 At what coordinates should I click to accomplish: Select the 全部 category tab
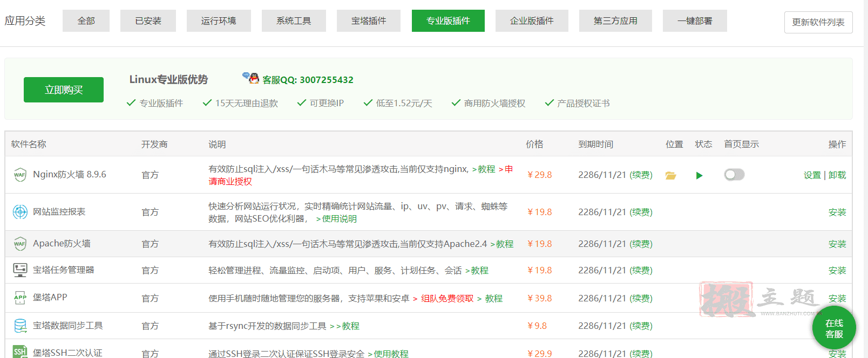point(86,20)
